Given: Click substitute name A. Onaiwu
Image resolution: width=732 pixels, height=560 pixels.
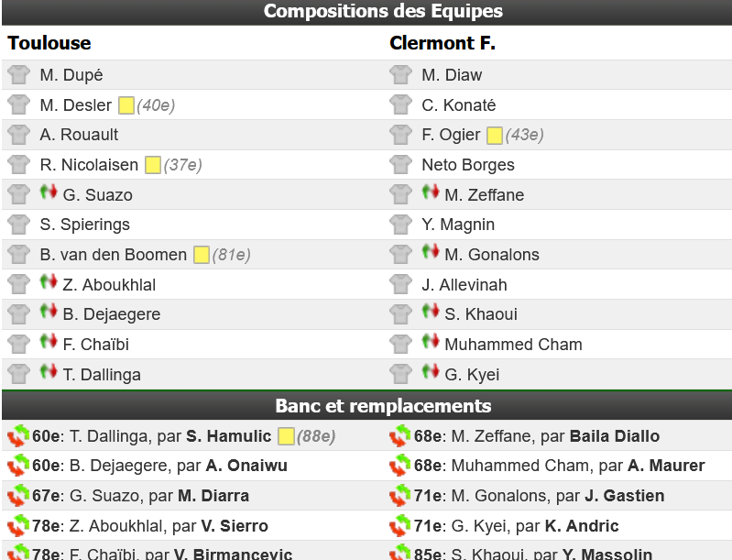Looking at the screenshot, I should click(246, 466).
